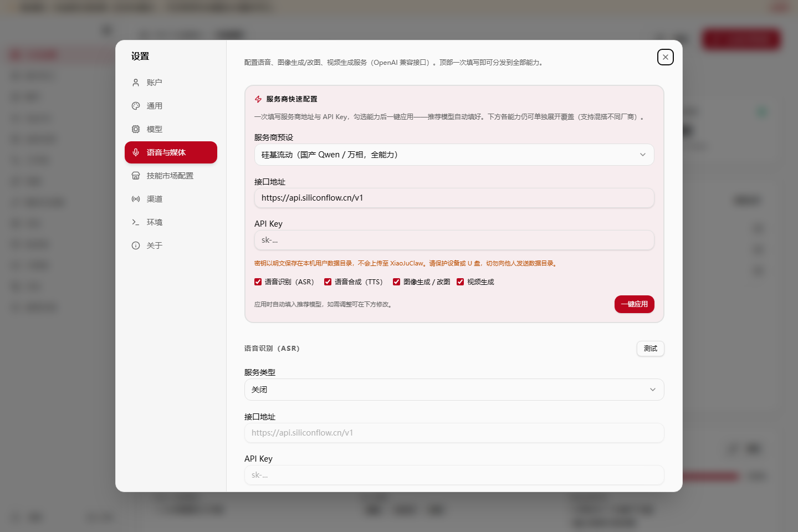Open the 关于 settings section

[171, 245]
